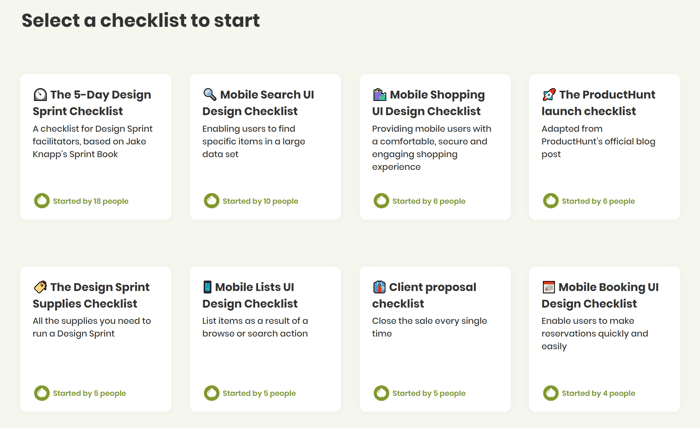This screenshot has width=700, height=428.
Task: Select the Mobile Shopping UI Design Checklist heading
Action: 429,103
